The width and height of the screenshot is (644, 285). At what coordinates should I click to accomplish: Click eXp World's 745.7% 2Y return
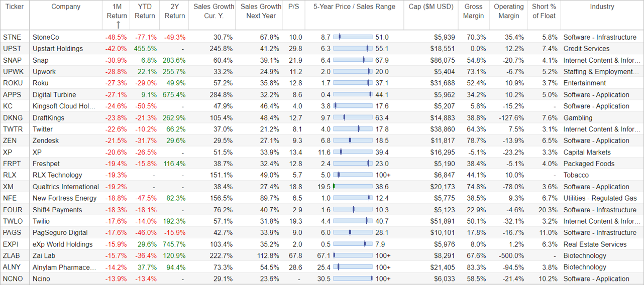(174, 244)
